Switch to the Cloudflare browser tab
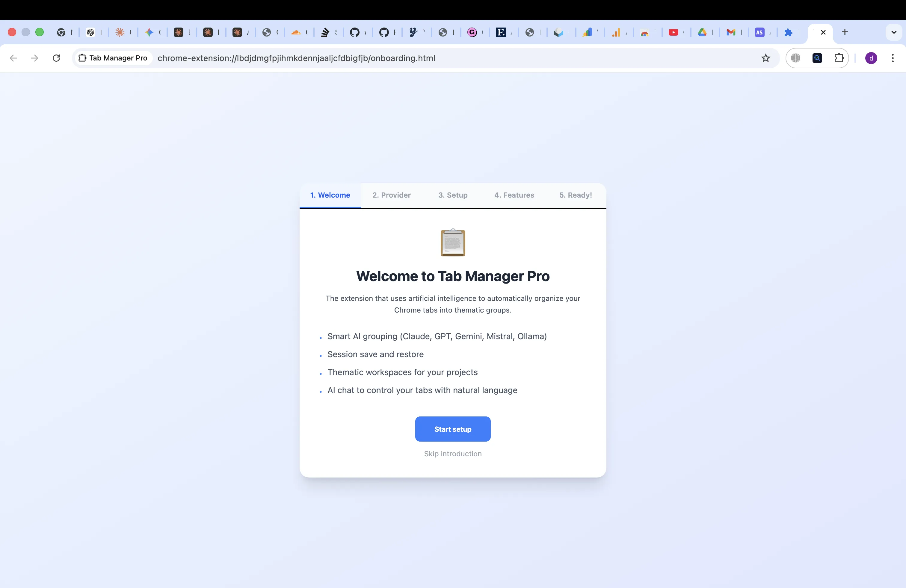 296,32
